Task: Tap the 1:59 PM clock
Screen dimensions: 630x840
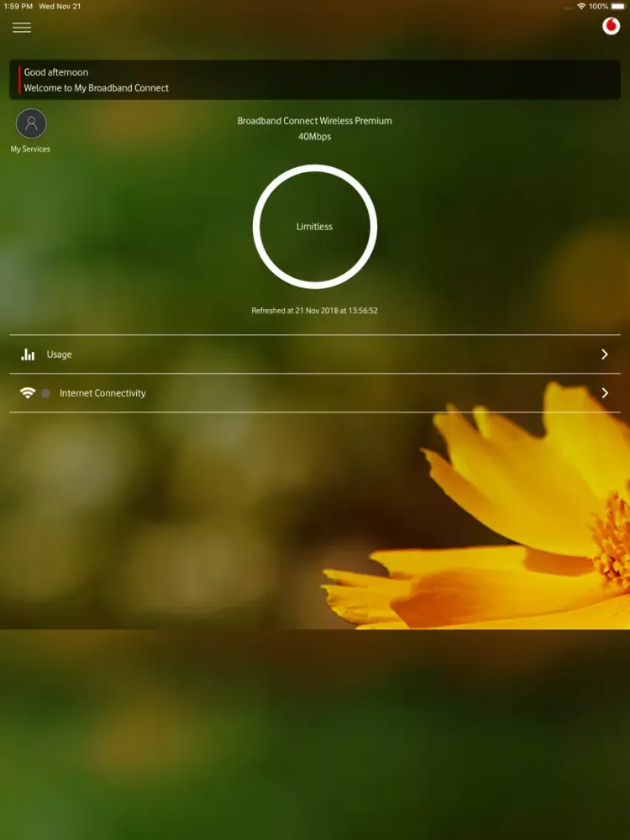Action: click(x=18, y=7)
